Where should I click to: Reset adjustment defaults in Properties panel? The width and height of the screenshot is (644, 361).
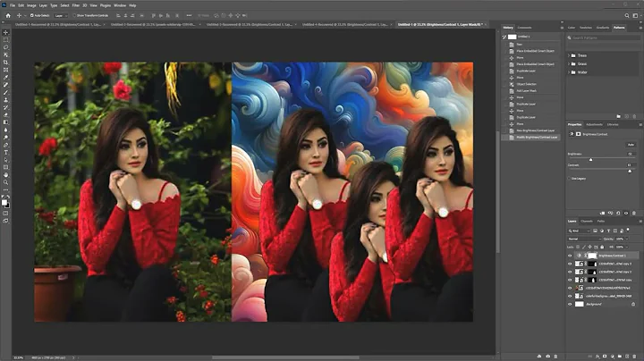coord(618,213)
